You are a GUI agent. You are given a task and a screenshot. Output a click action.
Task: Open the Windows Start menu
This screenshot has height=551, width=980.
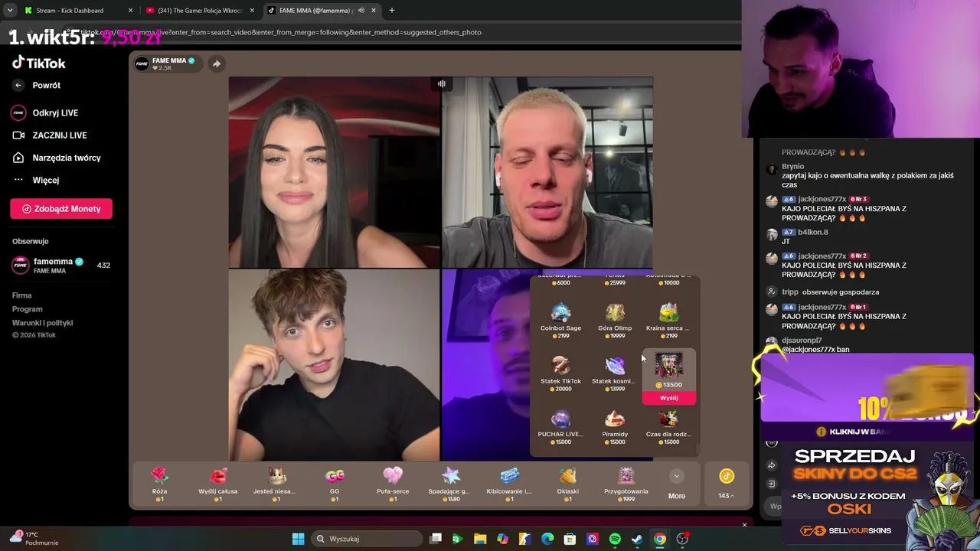click(x=298, y=539)
